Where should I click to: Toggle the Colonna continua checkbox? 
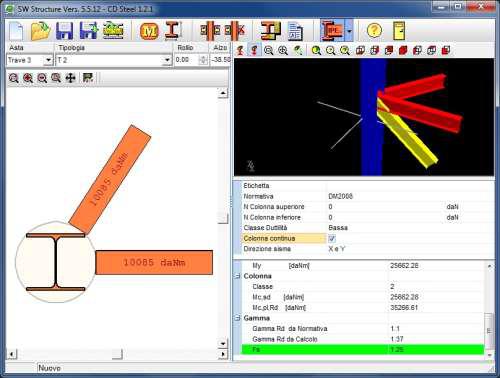(x=332, y=238)
